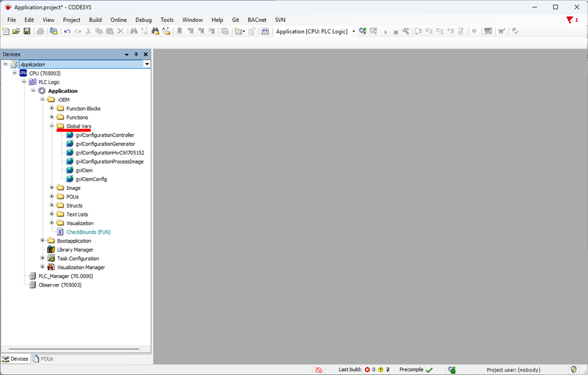588x375 pixels.
Task: Switch to the POUs tab
Action: (x=43, y=359)
